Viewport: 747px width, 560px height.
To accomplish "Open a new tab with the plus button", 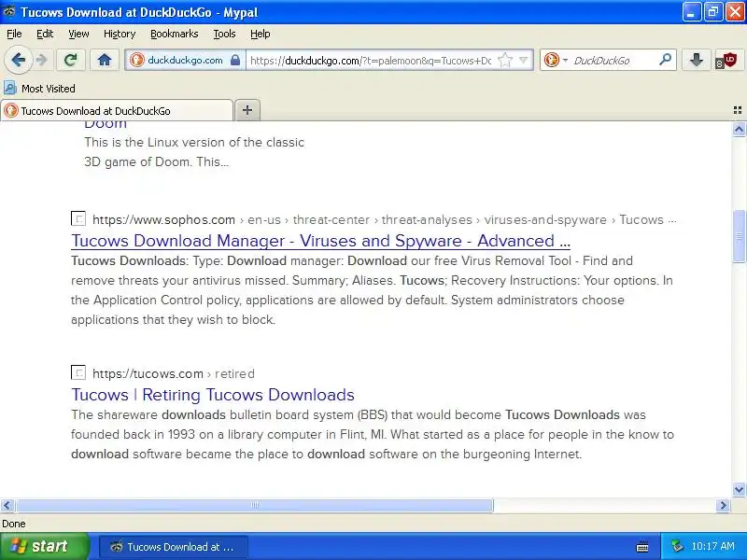I will (x=247, y=110).
